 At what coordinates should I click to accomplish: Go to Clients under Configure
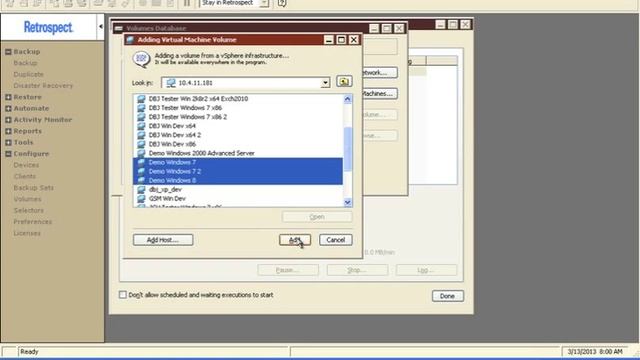(24, 176)
